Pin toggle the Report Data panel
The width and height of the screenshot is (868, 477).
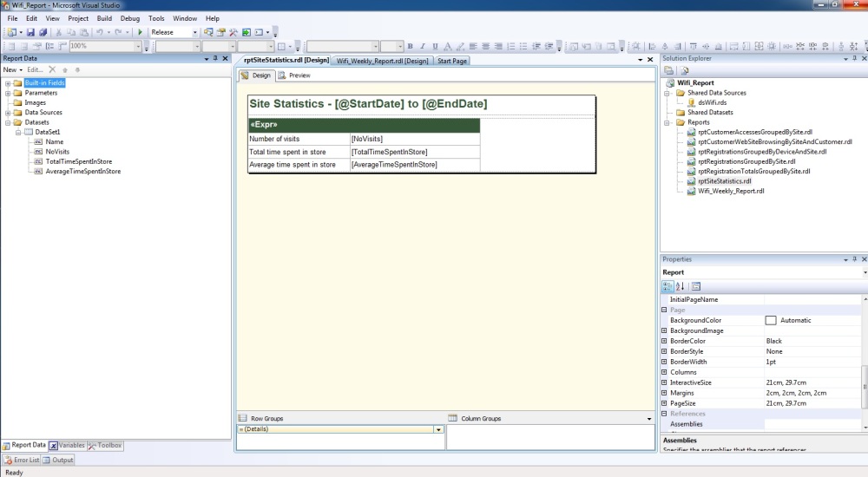click(x=215, y=58)
